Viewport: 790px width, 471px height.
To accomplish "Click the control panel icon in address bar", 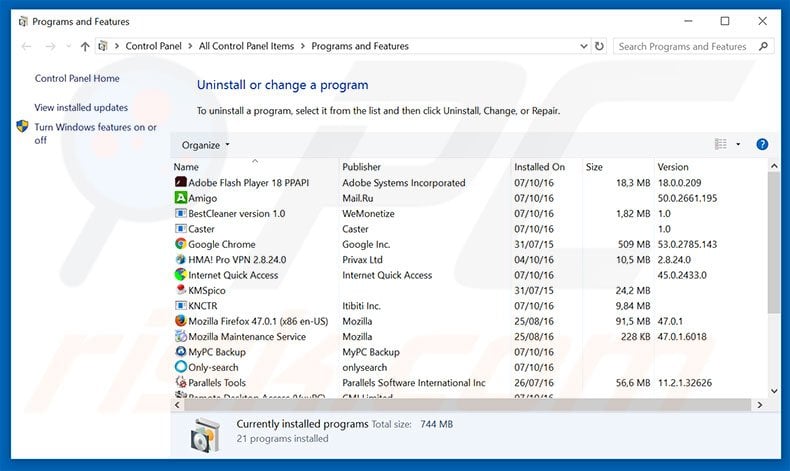I will (103, 46).
